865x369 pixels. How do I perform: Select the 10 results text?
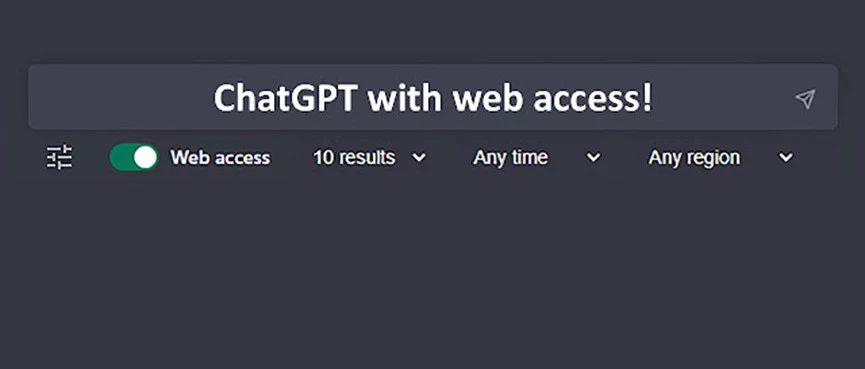coord(354,158)
